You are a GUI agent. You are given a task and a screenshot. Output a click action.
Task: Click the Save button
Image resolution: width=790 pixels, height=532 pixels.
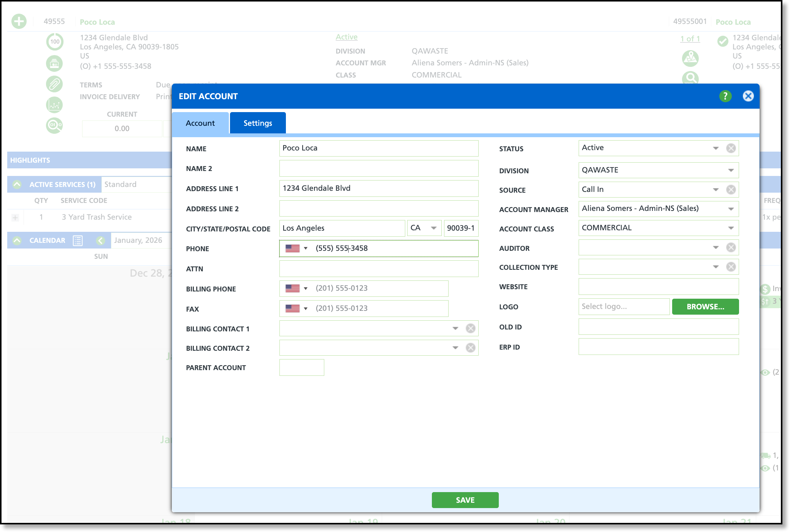pyautogui.click(x=465, y=500)
